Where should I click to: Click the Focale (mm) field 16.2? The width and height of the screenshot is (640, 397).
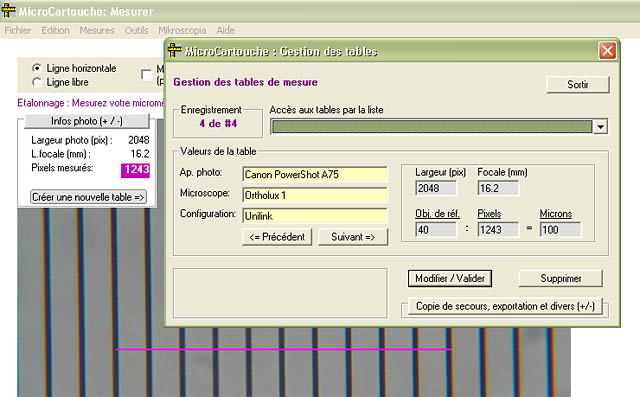point(498,188)
